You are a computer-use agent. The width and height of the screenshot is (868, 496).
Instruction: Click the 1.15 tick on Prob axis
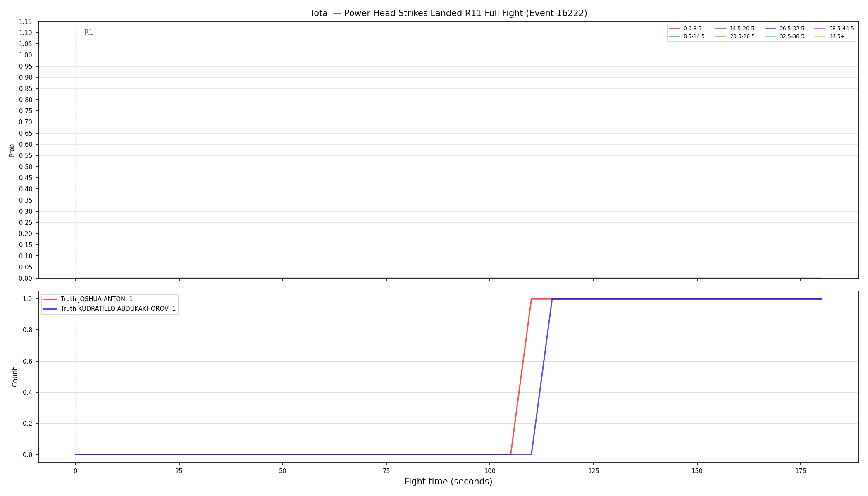click(25, 21)
